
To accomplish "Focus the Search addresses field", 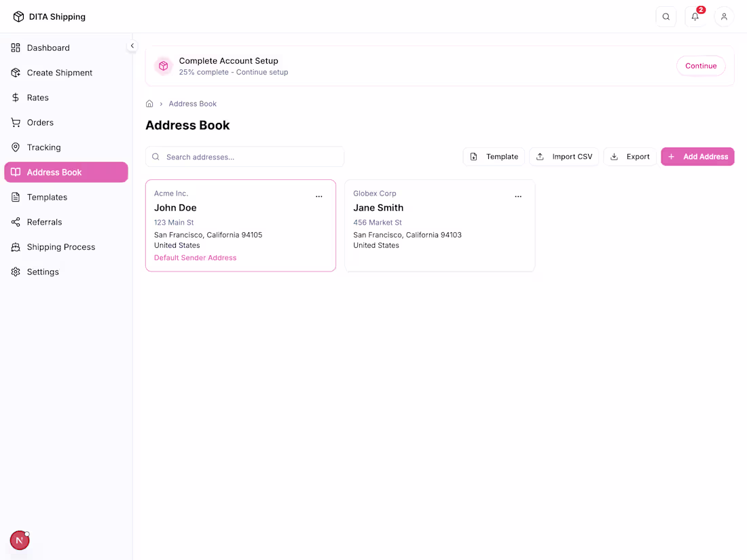I will (x=245, y=157).
